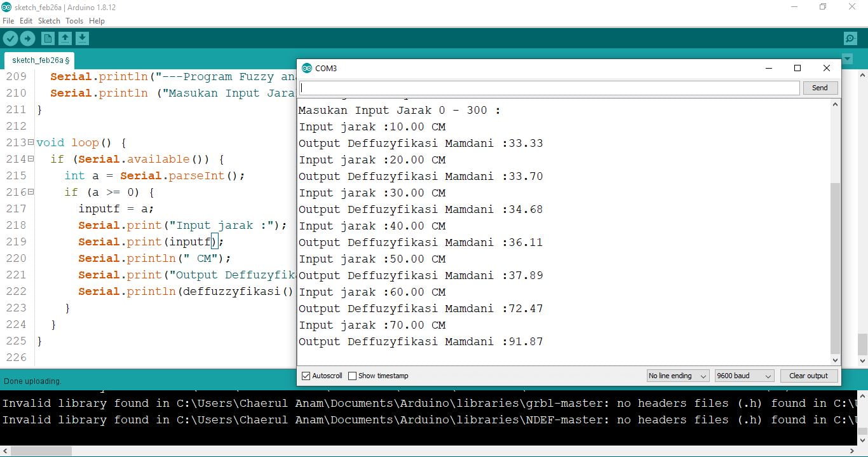Click inside the serial input field
Screen dimensions: 868x457
550,88
